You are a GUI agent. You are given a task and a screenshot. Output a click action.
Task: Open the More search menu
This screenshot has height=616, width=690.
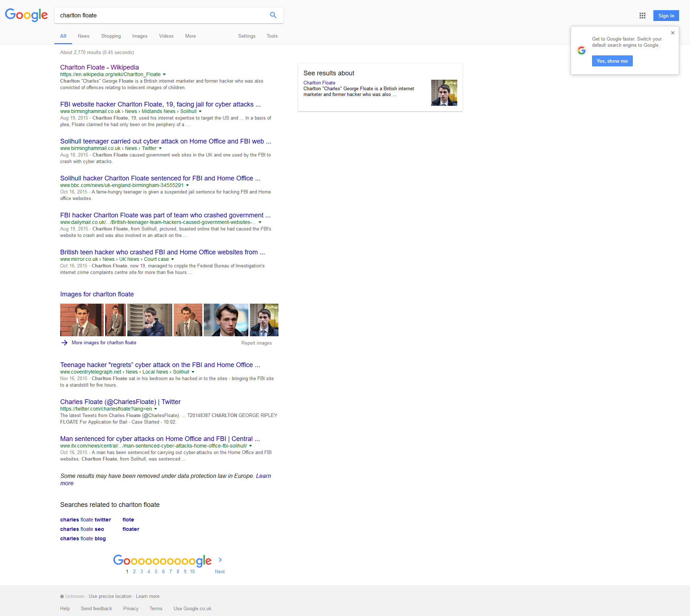click(190, 36)
